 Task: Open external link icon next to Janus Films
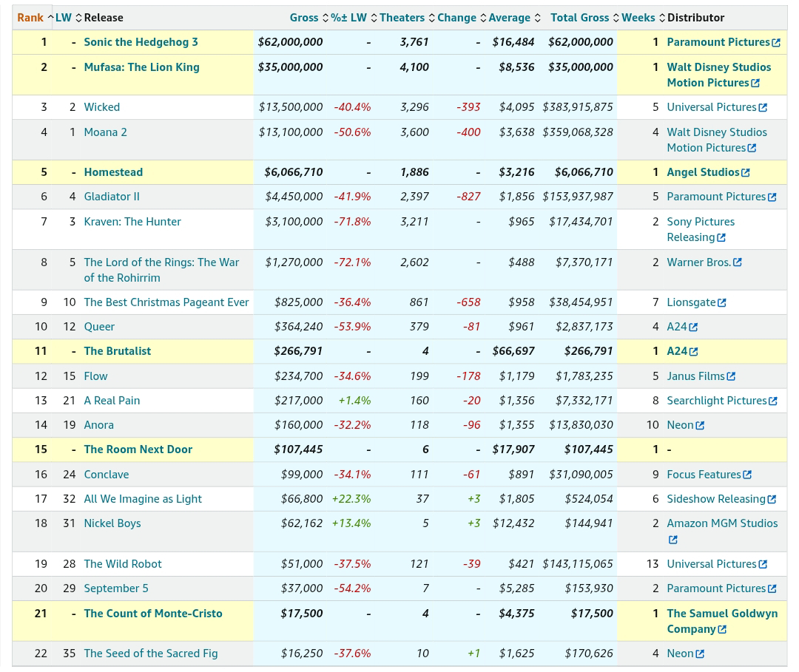coord(731,377)
